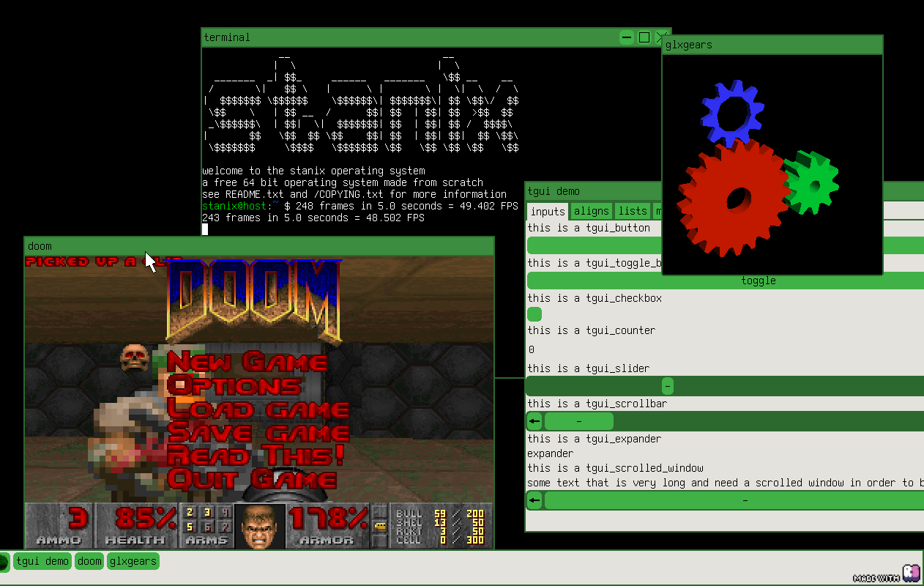Select Options in Doom menu
The height and width of the screenshot is (586, 924).
point(234,385)
